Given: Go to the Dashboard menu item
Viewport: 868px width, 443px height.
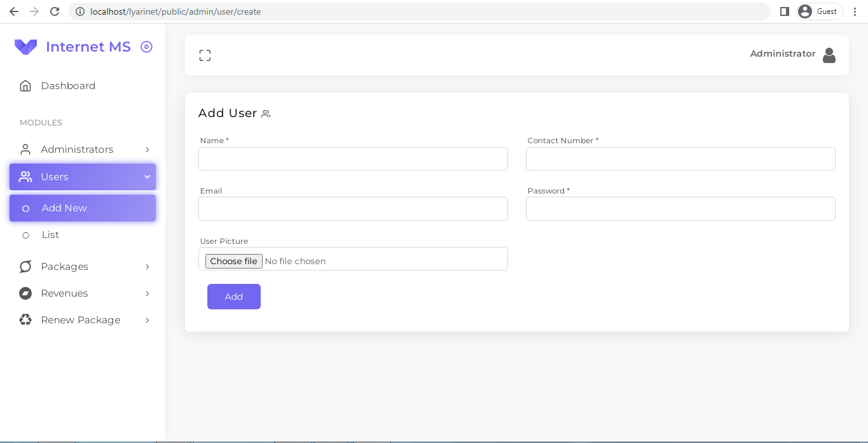Looking at the screenshot, I should pos(68,85).
